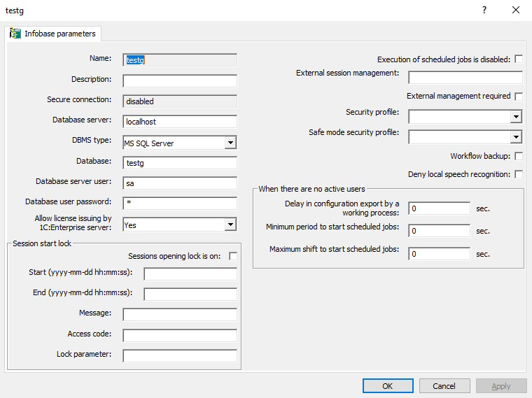The image size is (532, 398).
Task: Click the Description input field
Action: click(180, 81)
